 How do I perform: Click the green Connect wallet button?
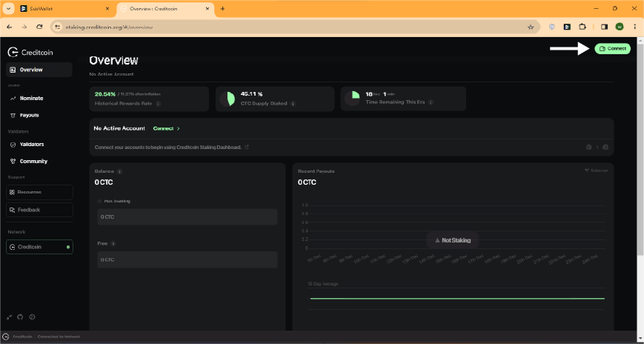click(x=612, y=48)
